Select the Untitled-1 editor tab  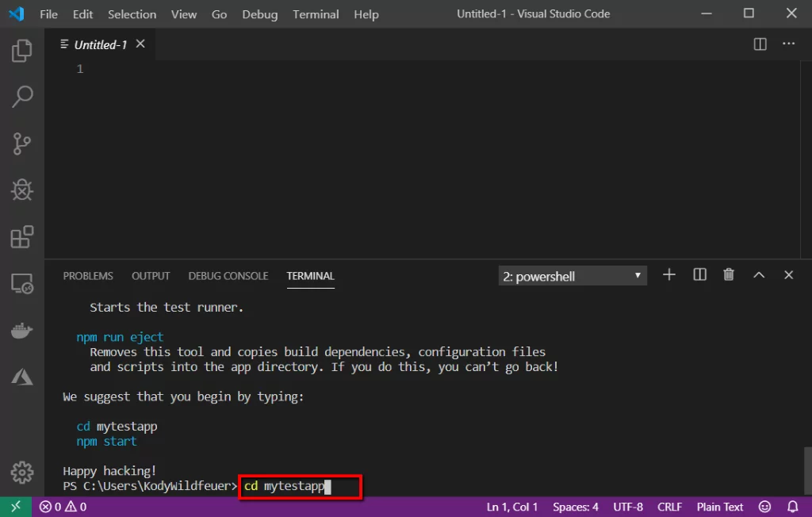(x=101, y=44)
